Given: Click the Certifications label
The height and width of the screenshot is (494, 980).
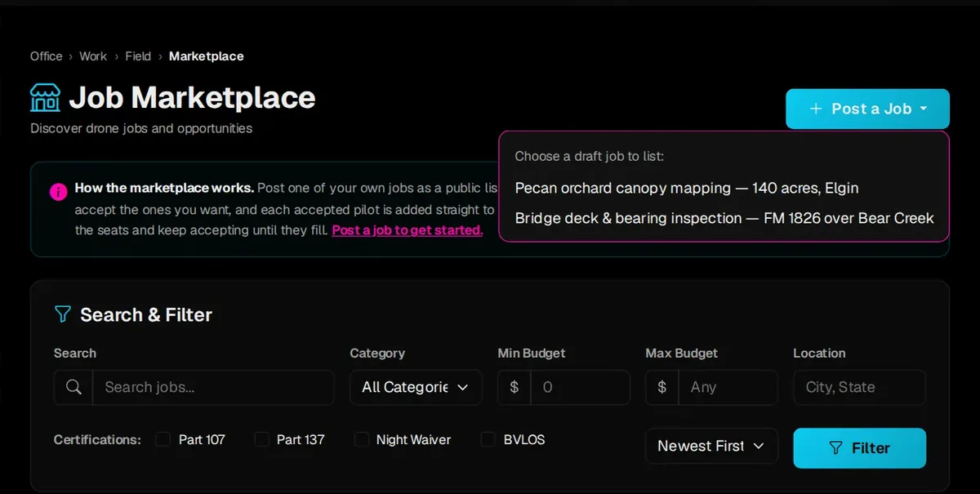Looking at the screenshot, I should 97,439.
